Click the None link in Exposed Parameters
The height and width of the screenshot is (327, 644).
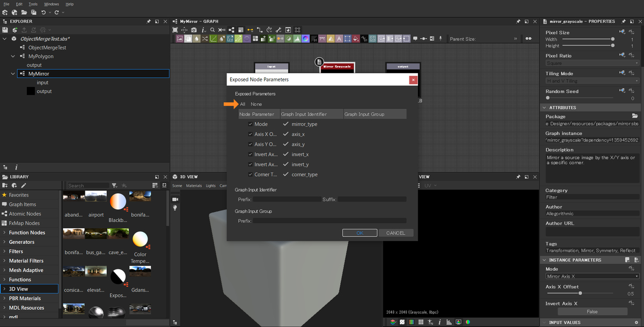coord(256,104)
